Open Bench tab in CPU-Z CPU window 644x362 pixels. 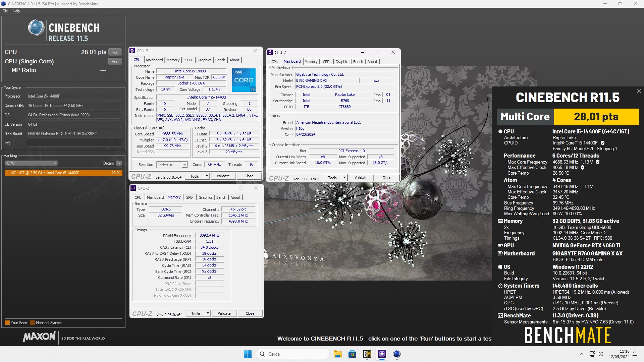coord(220,60)
